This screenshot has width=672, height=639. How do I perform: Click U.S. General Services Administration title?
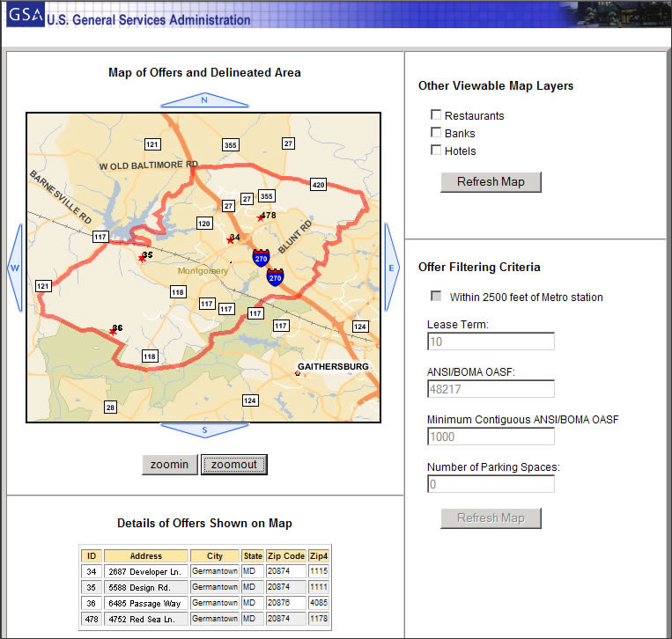(149, 19)
